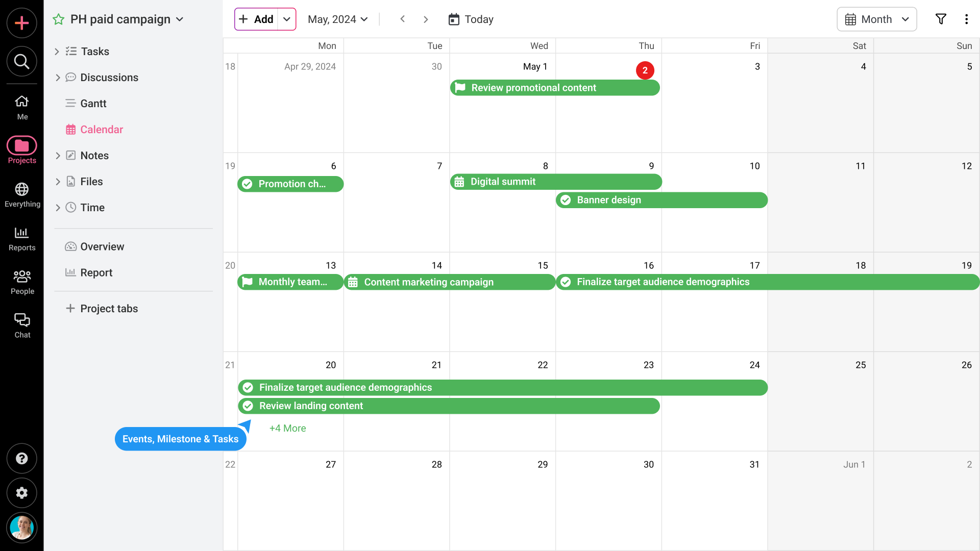Open the Month view dropdown

(x=876, y=19)
